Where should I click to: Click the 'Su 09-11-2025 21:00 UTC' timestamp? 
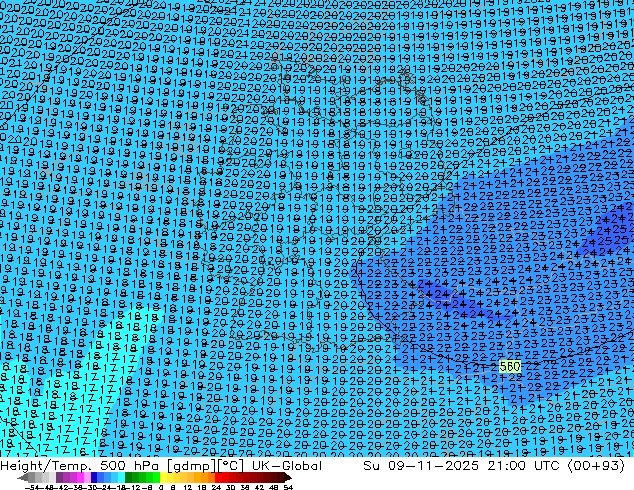[x=461, y=466]
